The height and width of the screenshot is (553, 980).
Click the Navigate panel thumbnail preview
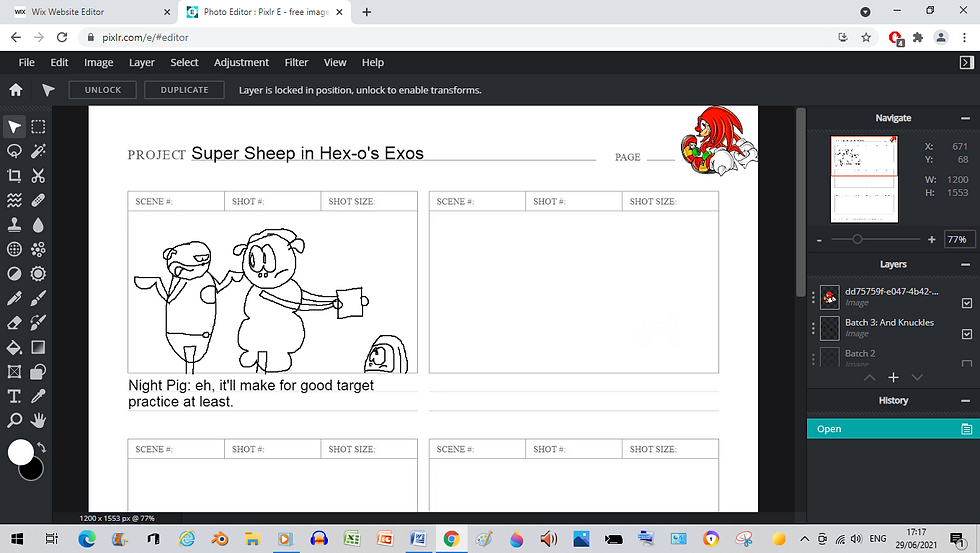pyautogui.click(x=864, y=179)
